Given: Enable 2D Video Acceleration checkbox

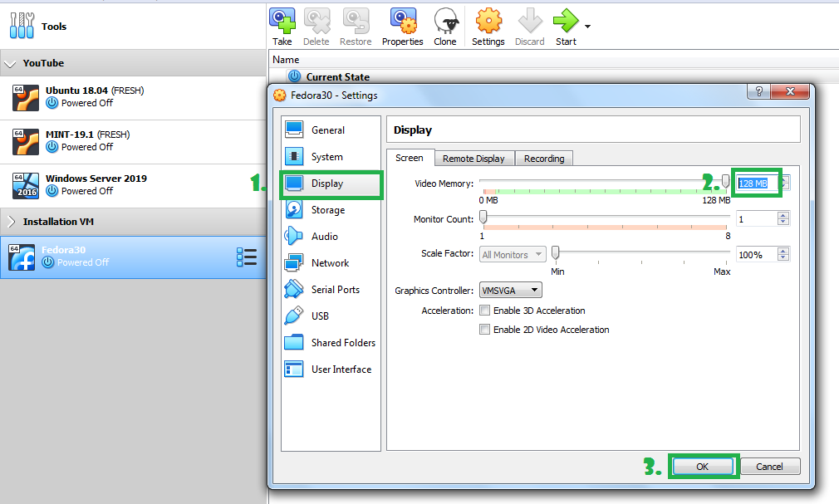Looking at the screenshot, I should (x=485, y=330).
